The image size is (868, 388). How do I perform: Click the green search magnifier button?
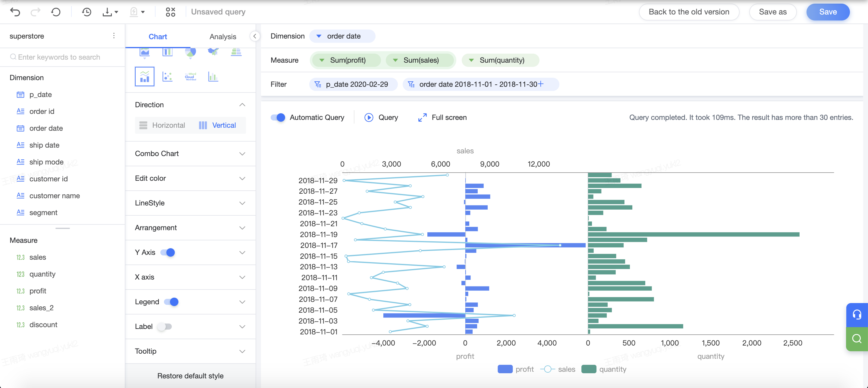pos(857,339)
